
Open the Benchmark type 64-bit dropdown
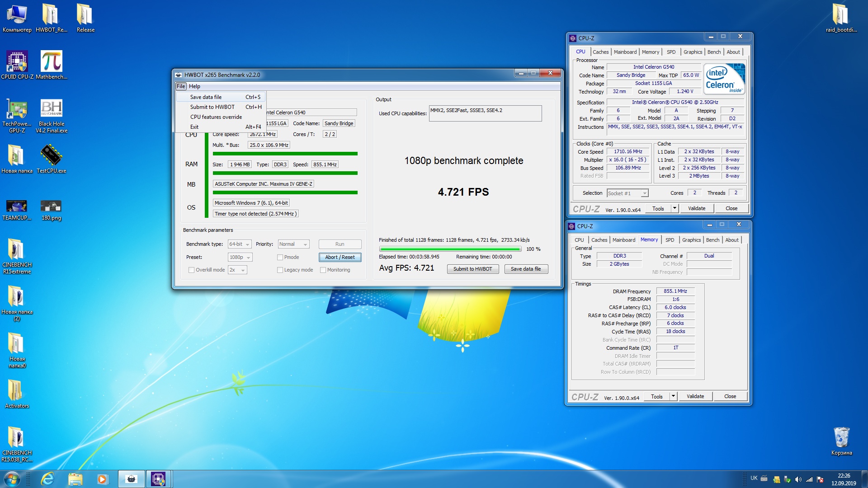(x=240, y=244)
